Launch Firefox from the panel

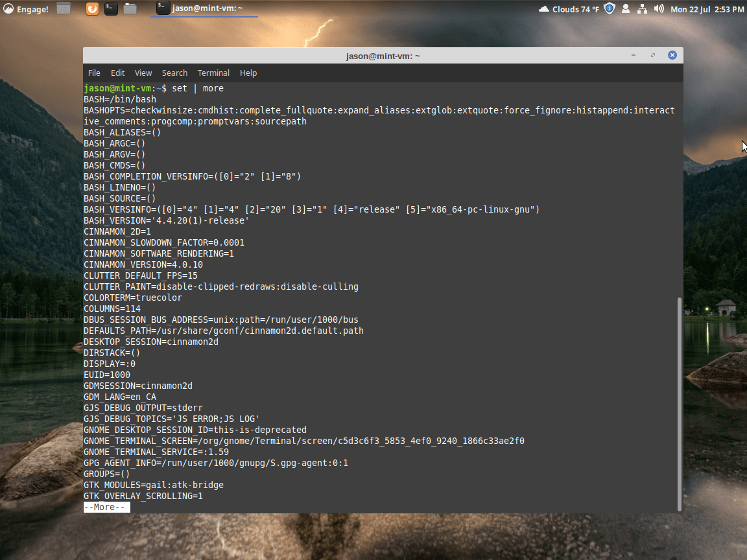[93, 9]
